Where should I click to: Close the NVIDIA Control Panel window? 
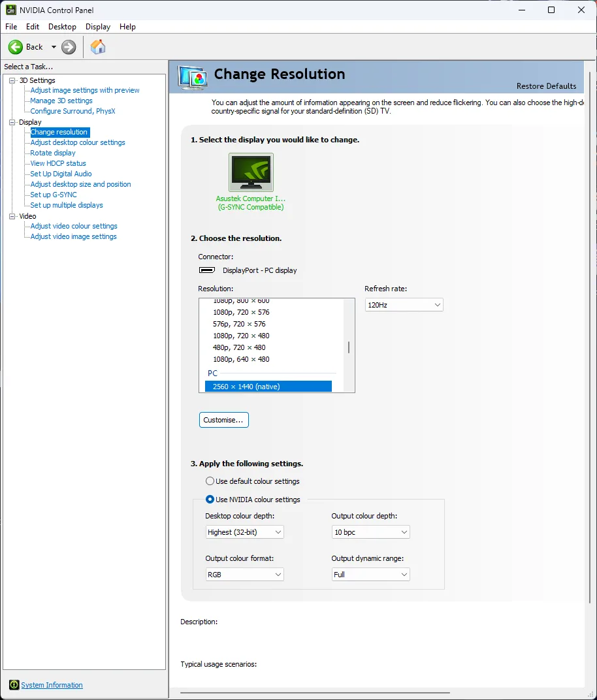[x=581, y=10]
